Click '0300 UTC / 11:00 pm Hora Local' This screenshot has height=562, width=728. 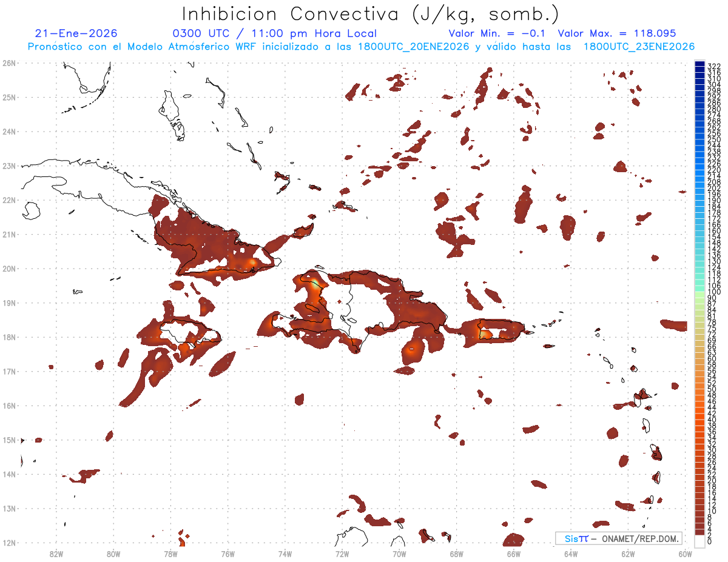tap(275, 33)
